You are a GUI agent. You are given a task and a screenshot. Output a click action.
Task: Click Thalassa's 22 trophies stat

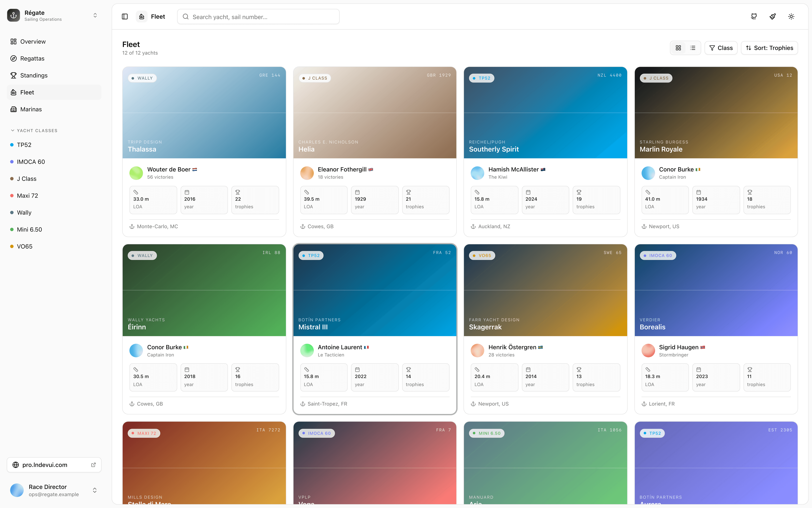click(x=255, y=200)
